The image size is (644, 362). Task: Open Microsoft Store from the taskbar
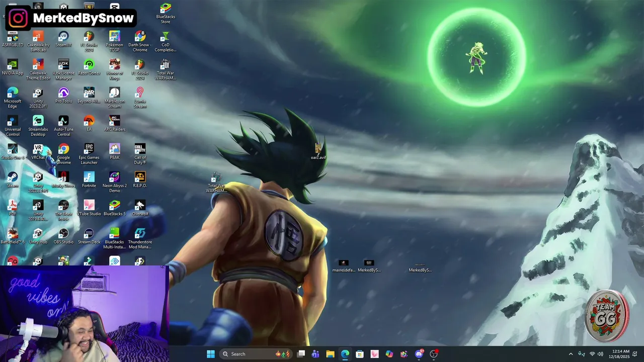tap(360, 354)
